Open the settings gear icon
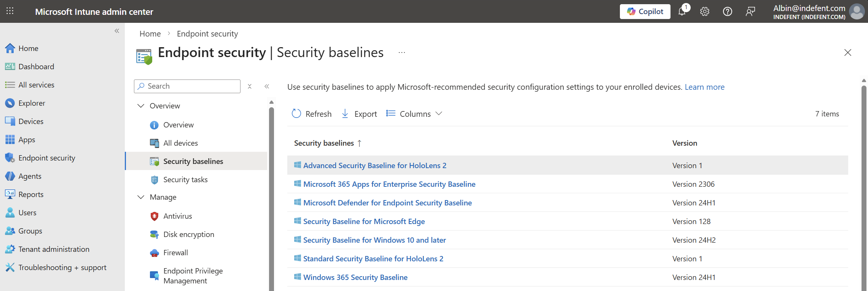This screenshot has height=291, width=868. [x=705, y=11]
